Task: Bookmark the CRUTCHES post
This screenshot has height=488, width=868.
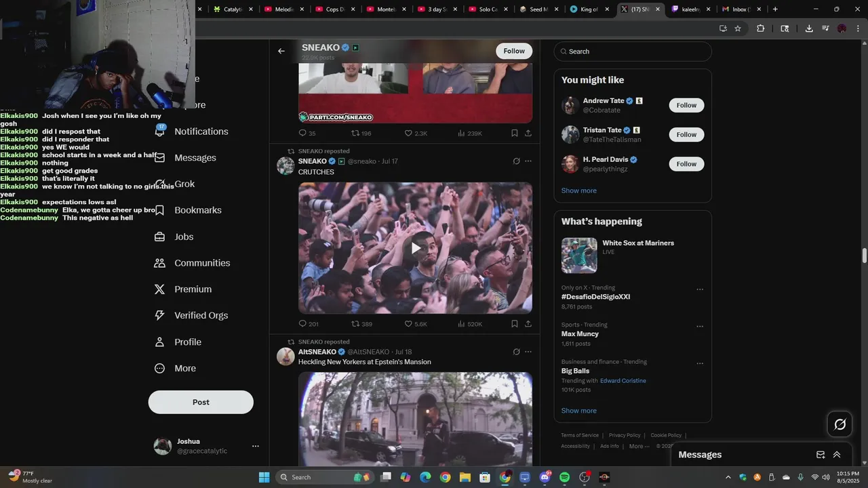Action: [x=515, y=324]
